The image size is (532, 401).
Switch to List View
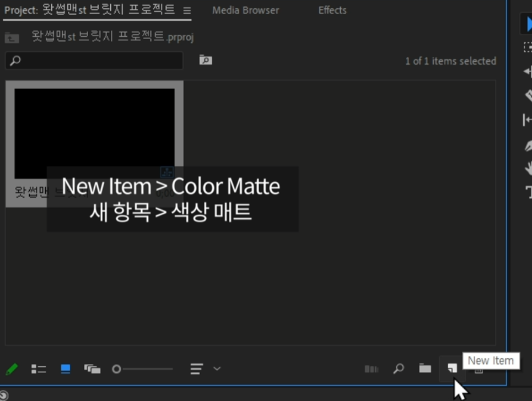pyautogui.click(x=39, y=369)
